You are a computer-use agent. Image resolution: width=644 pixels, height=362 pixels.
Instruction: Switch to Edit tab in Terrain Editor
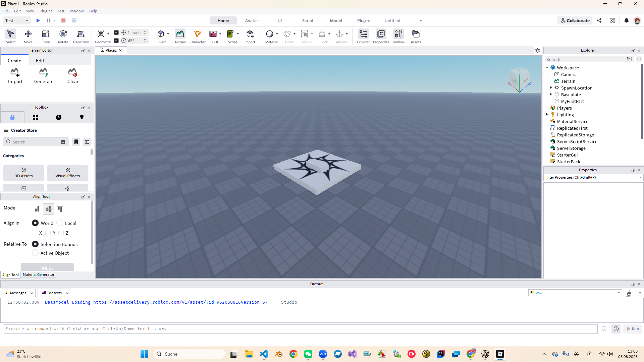[40, 61]
